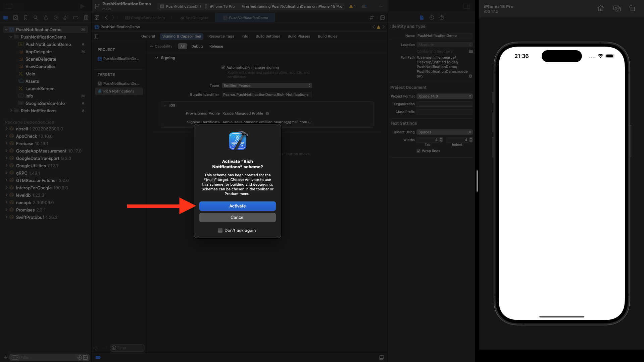Show the Quick Help inspector icon
This screenshot has height=362, width=644.
click(x=442, y=18)
